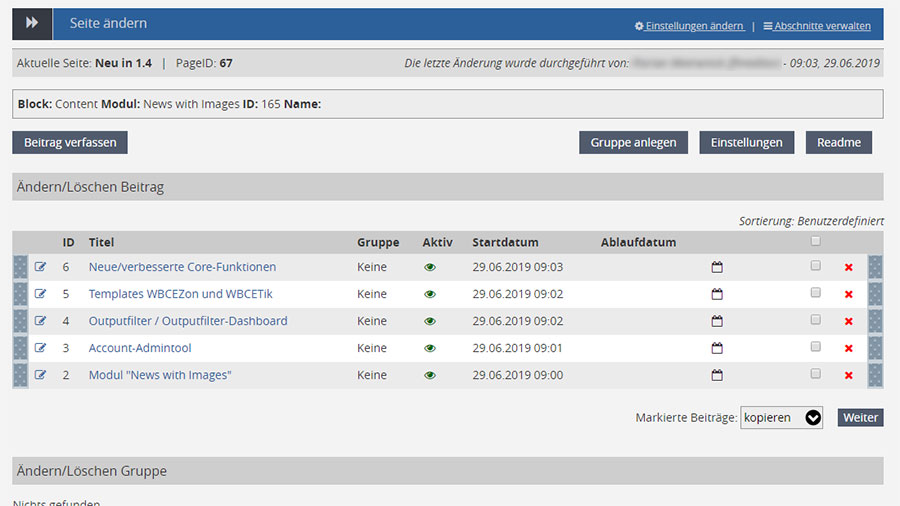Open the Readme button
This screenshot has height=506, width=900.
[838, 142]
